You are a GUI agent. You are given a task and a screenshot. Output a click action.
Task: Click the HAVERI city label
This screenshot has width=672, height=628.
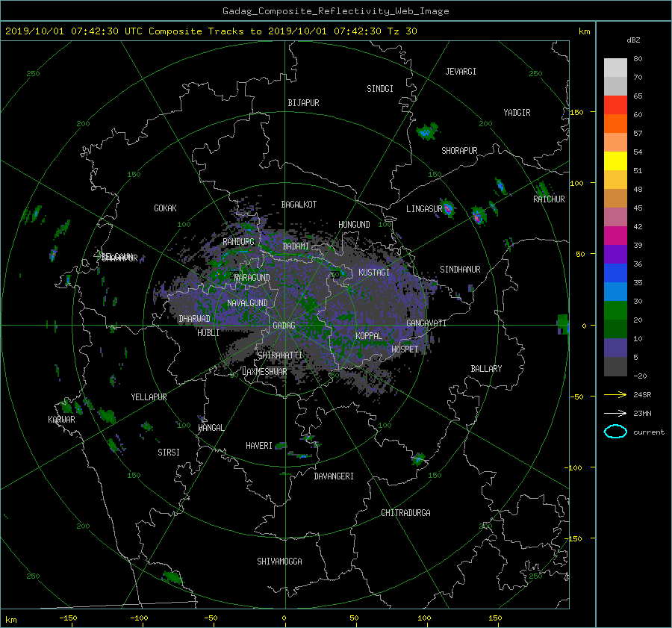[259, 446]
